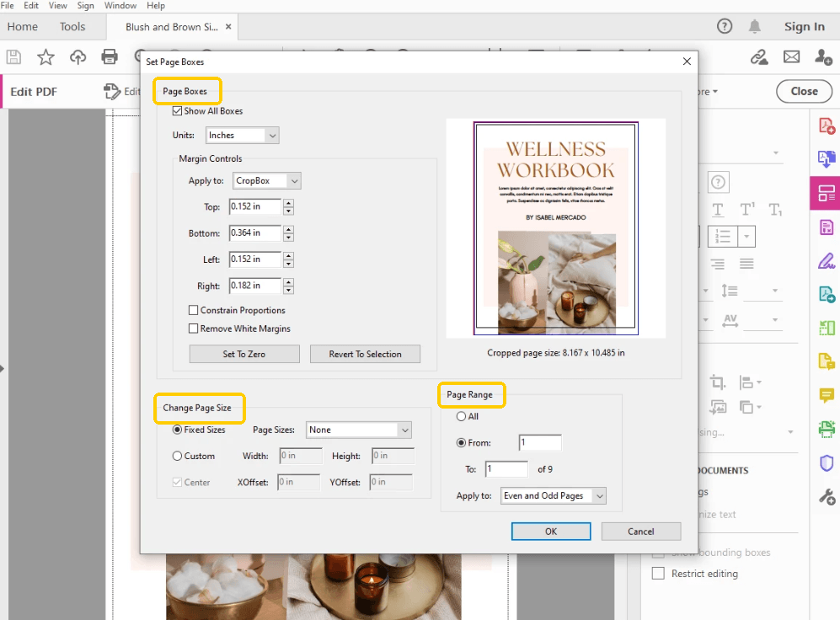The width and height of the screenshot is (840, 620).
Task: Save the file using the floppy disk icon
Action: point(13,56)
